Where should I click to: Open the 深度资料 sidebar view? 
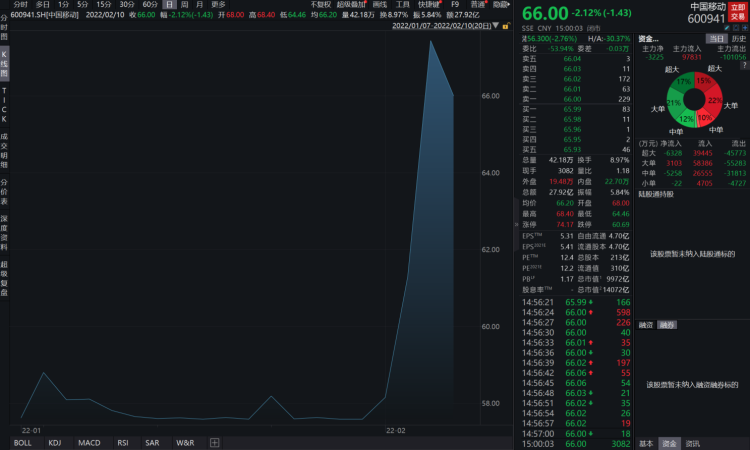click(4, 233)
